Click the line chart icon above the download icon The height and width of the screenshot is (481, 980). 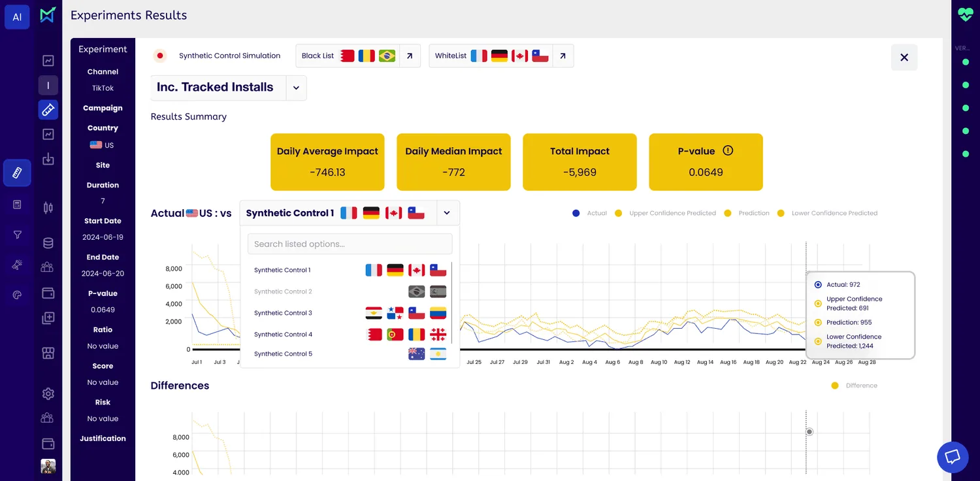click(x=48, y=134)
